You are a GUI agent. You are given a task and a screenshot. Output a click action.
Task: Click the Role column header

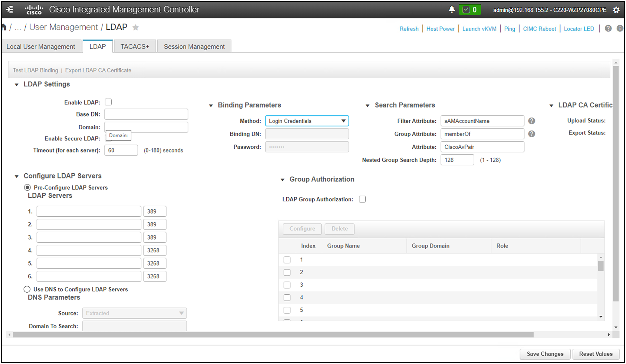(502, 246)
